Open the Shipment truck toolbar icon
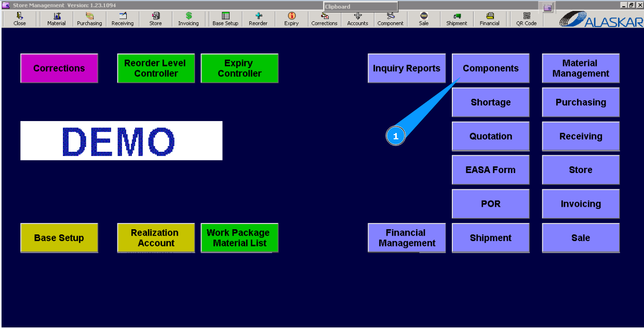This screenshot has height=329, width=644. pos(457,19)
